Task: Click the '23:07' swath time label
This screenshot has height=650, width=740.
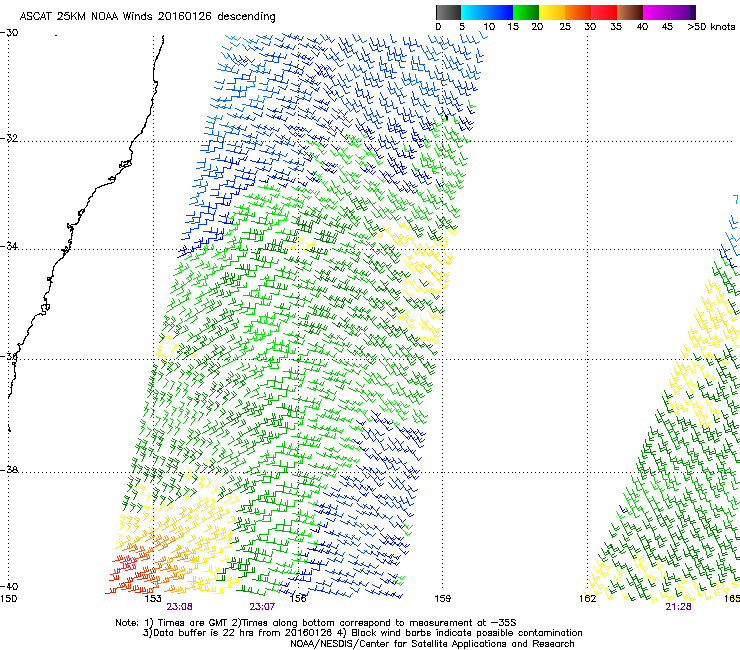Action: 262,607
